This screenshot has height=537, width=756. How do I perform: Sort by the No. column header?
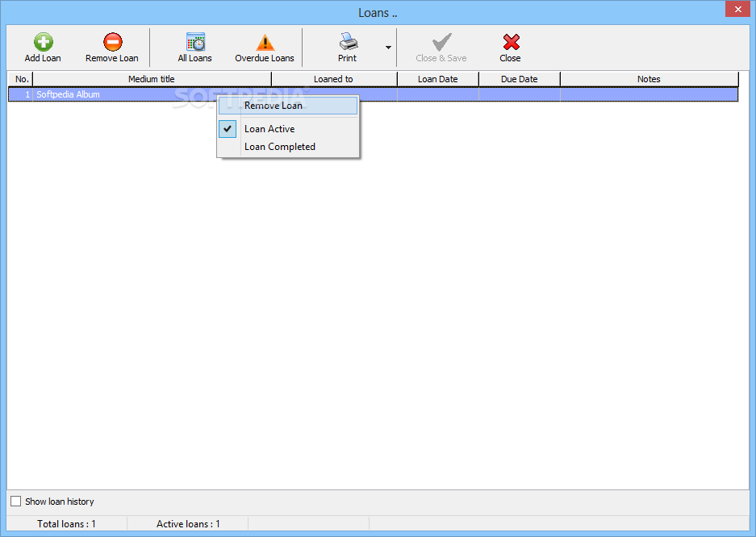[21, 79]
